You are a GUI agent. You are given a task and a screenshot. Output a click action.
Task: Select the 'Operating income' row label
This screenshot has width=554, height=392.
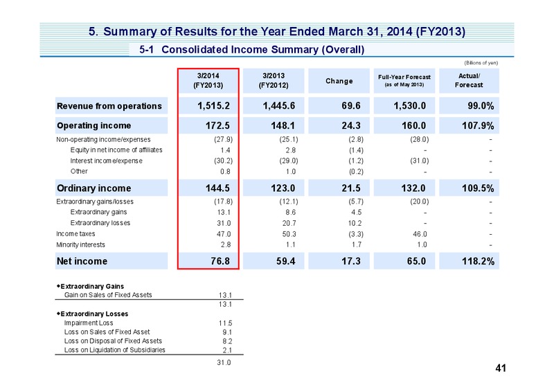[111, 125]
